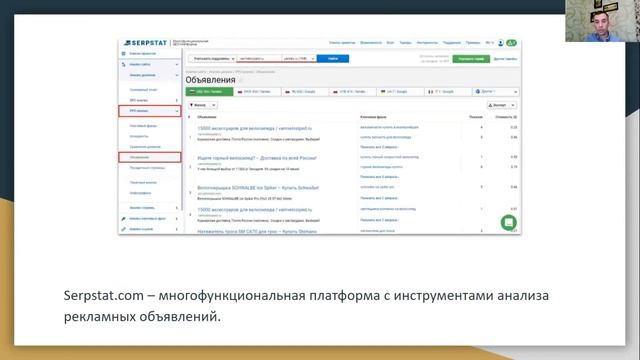Open the green chat bubble widget

click(509, 222)
